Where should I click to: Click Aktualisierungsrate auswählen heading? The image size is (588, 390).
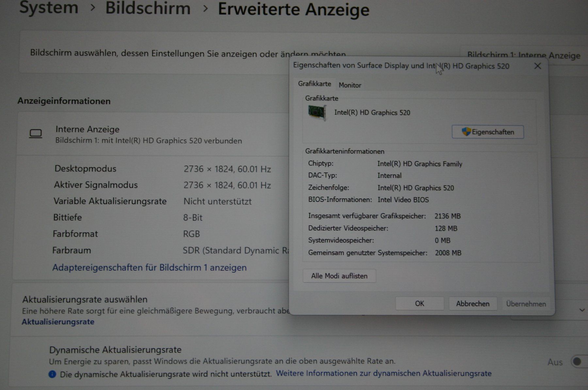tap(85, 299)
